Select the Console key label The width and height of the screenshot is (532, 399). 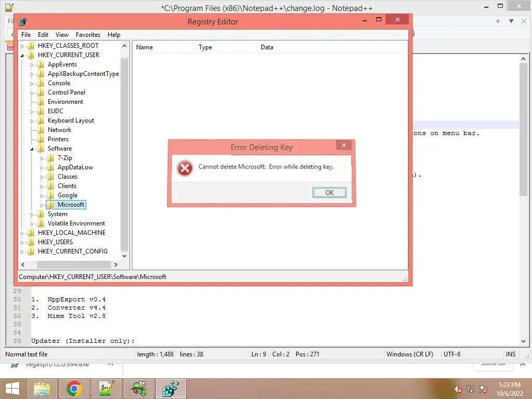pyautogui.click(x=59, y=83)
